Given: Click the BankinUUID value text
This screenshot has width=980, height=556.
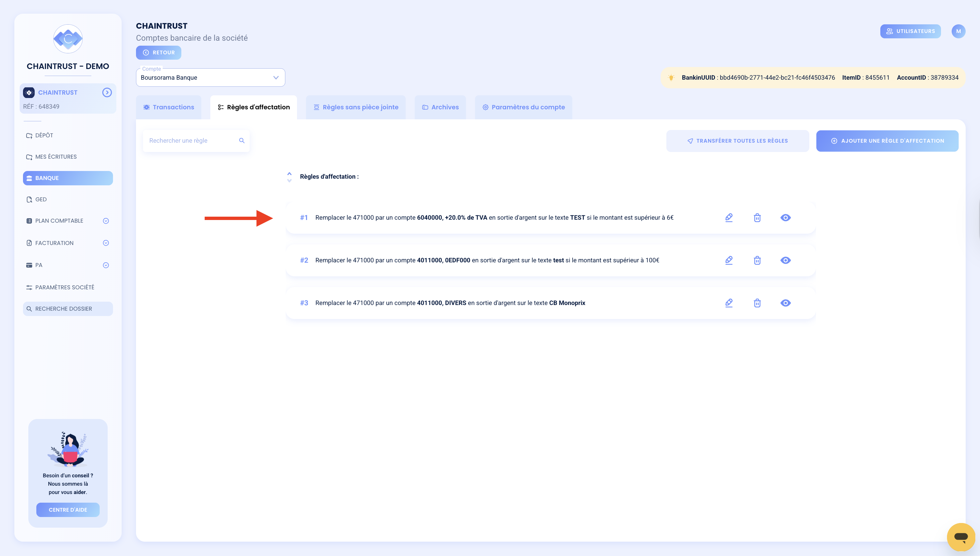Looking at the screenshot, I should tap(777, 78).
